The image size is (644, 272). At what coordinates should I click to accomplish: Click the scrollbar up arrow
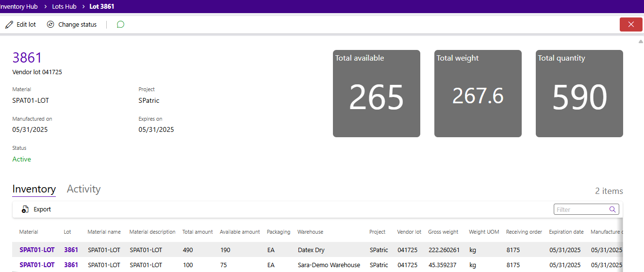point(641,42)
